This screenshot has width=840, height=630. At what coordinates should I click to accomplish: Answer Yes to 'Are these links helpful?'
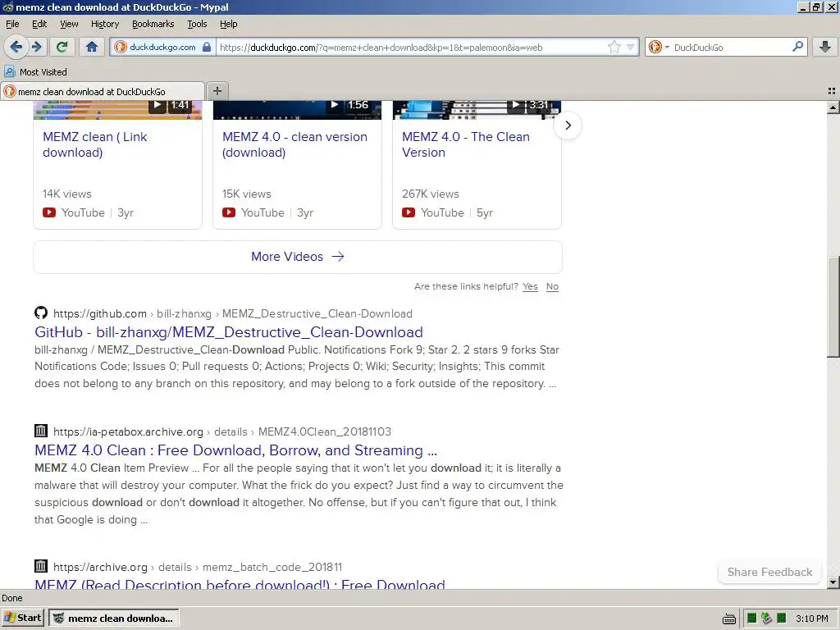coord(530,286)
